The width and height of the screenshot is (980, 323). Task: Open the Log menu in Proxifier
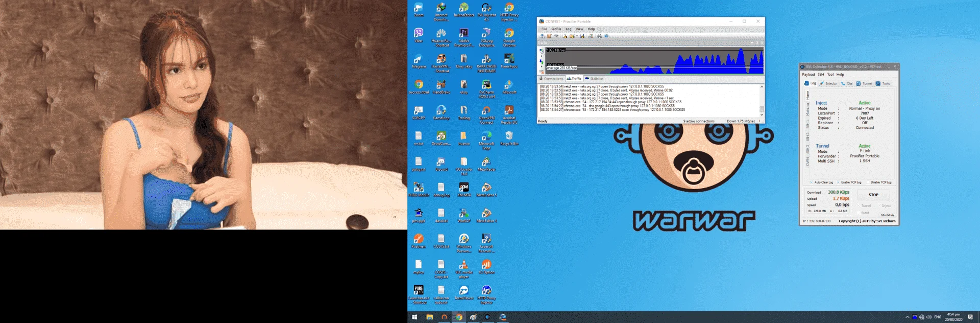click(568, 29)
